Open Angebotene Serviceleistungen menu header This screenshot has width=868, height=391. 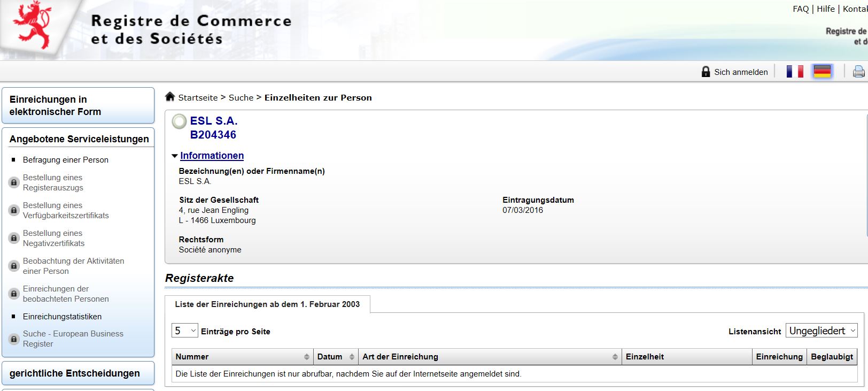pyautogui.click(x=79, y=139)
